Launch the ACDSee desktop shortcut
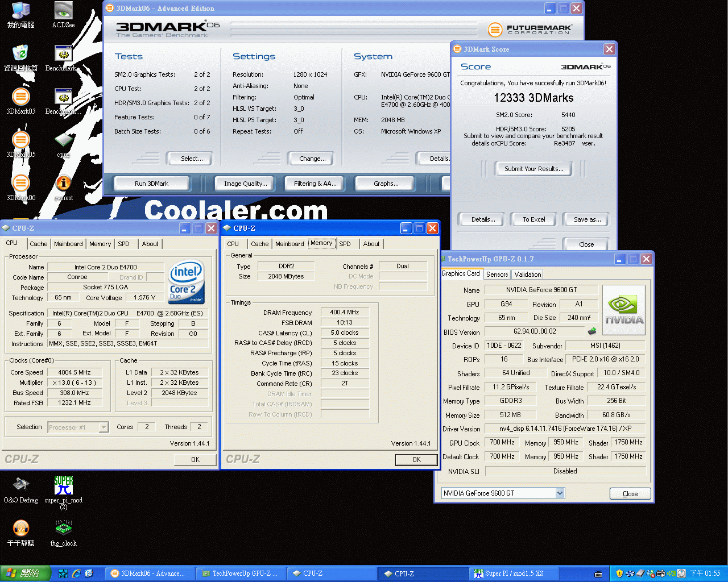This screenshot has width=728, height=582. tap(63, 15)
